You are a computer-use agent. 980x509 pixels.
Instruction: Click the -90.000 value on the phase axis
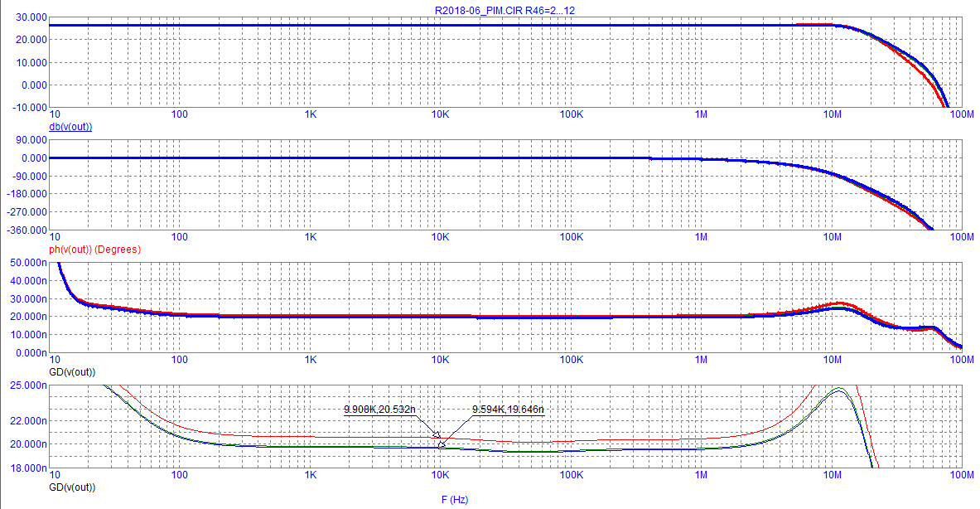[x=29, y=177]
